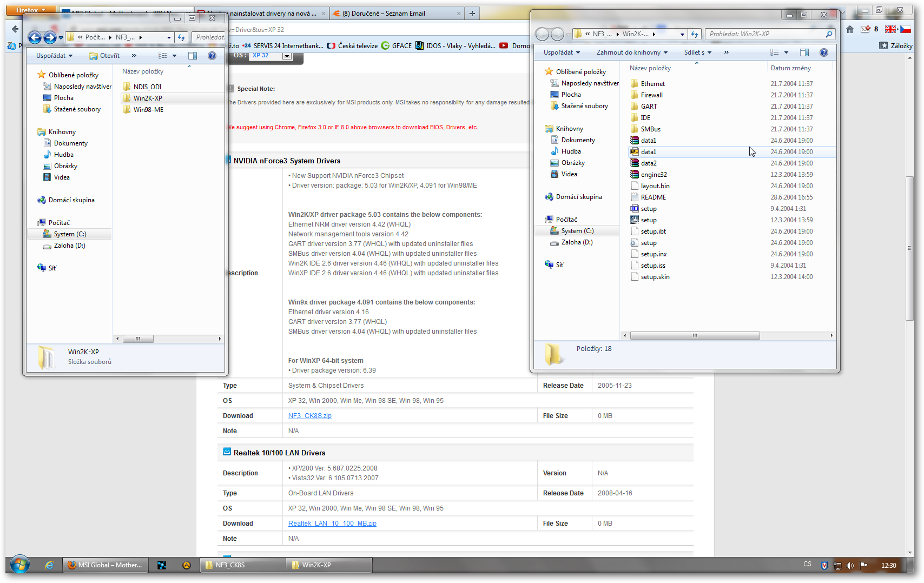Open the Zahrnout do knihovny dropdown

click(632, 52)
